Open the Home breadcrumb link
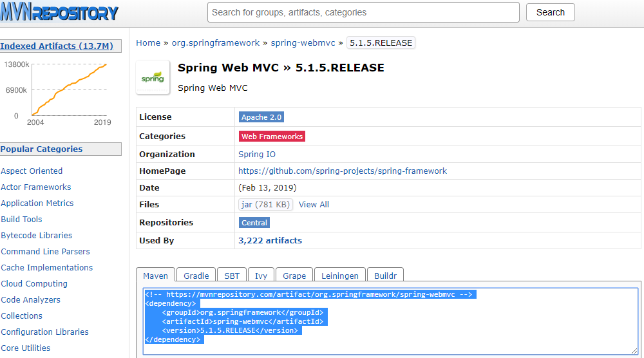This screenshot has width=644, height=358. [x=148, y=42]
